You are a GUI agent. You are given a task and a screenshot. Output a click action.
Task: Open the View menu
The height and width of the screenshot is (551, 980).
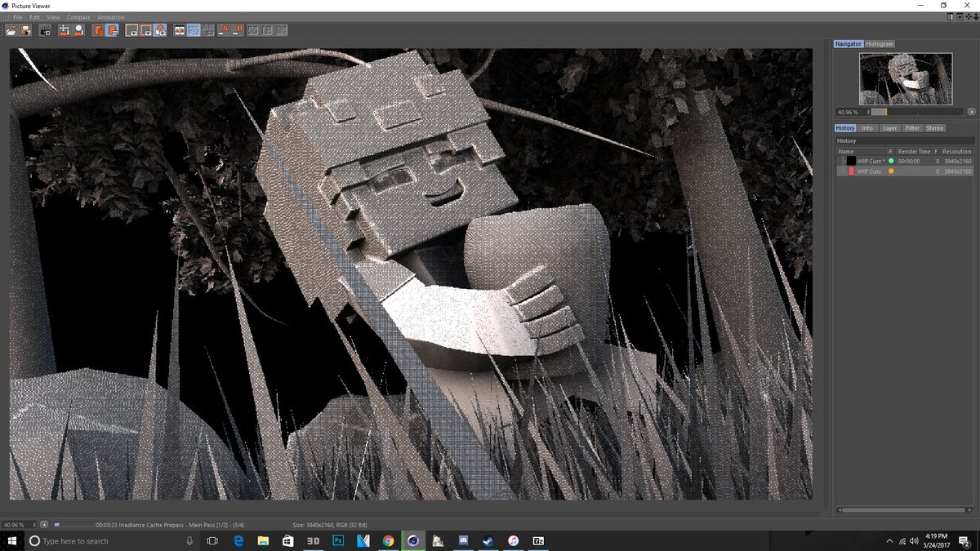click(x=53, y=17)
